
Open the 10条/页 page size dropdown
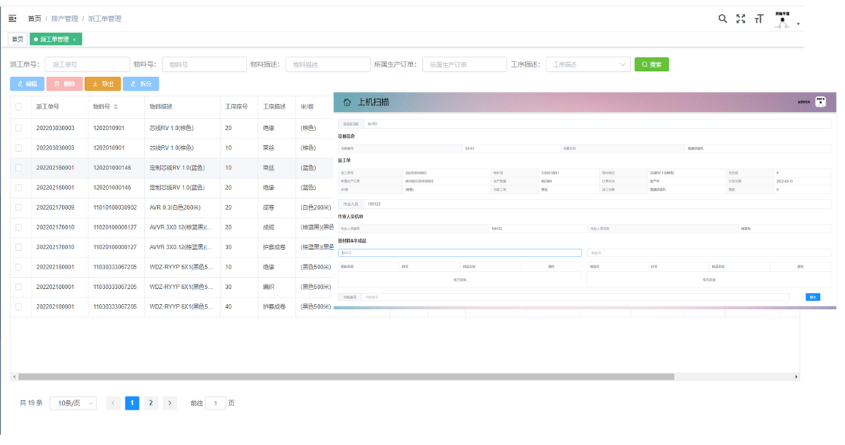[x=73, y=403]
